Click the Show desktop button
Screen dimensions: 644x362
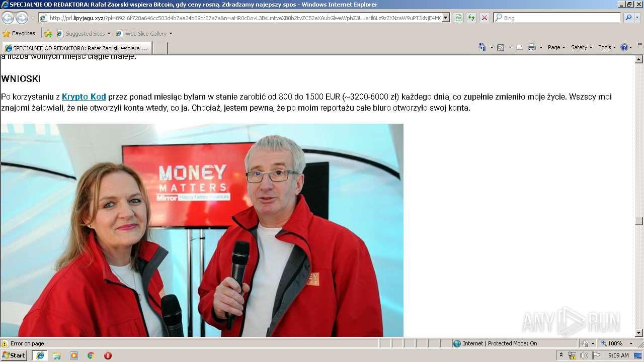click(638, 355)
